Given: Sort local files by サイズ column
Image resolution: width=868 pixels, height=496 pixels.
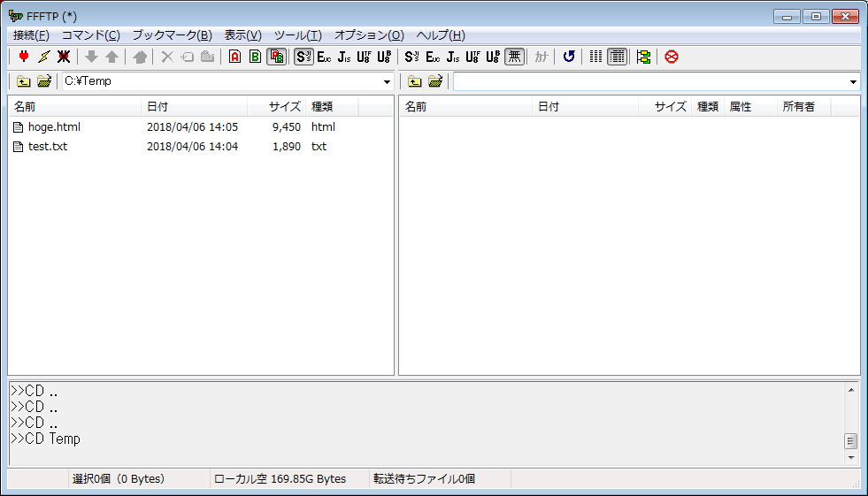Looking at the screenshot, I should coord(277,106).
